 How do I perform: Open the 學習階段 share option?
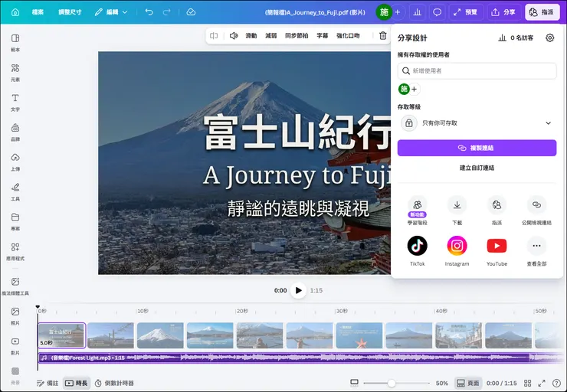point(418,211)
